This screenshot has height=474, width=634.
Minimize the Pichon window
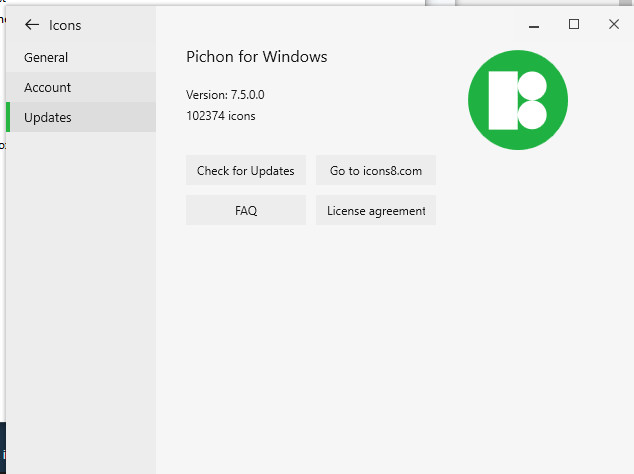534,25
